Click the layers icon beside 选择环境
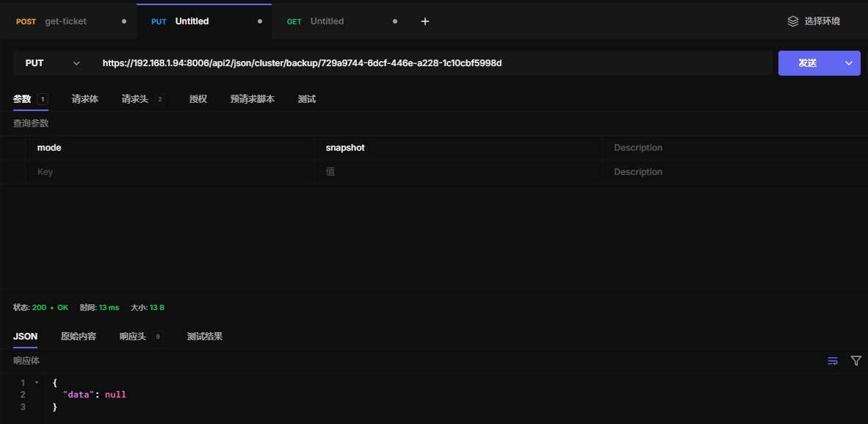This screenshot has width=868, height=424. coord(793,21)
